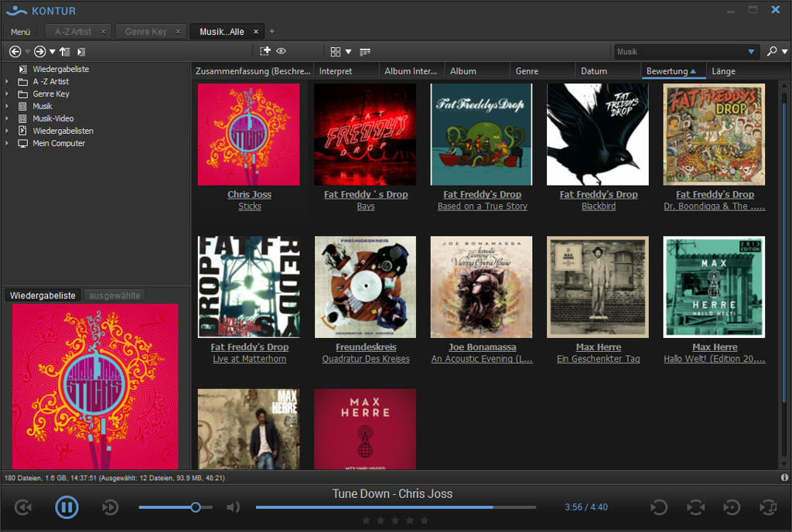Open Blackbird album link
This screenshot has width=792, height=532.
[x=599, y=206]
